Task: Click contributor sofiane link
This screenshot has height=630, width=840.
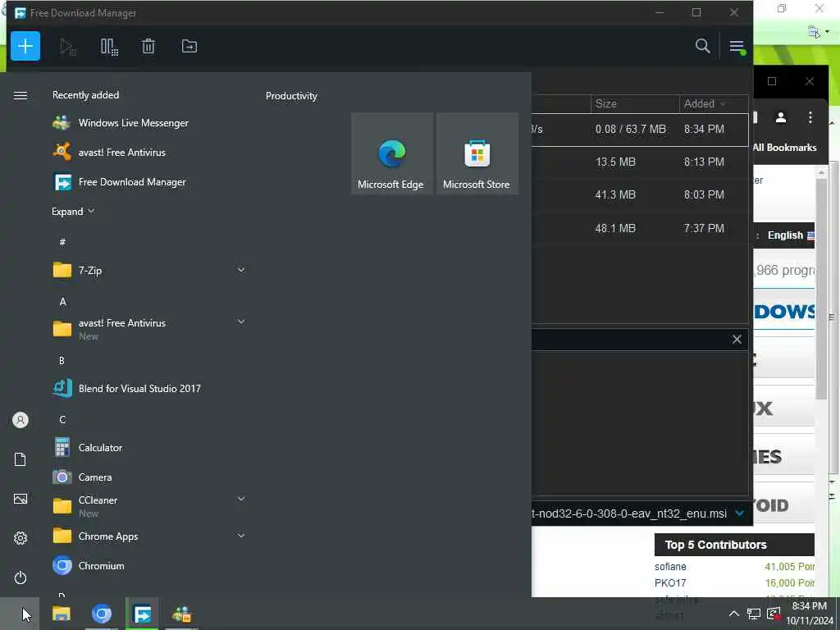Action: 670,567
